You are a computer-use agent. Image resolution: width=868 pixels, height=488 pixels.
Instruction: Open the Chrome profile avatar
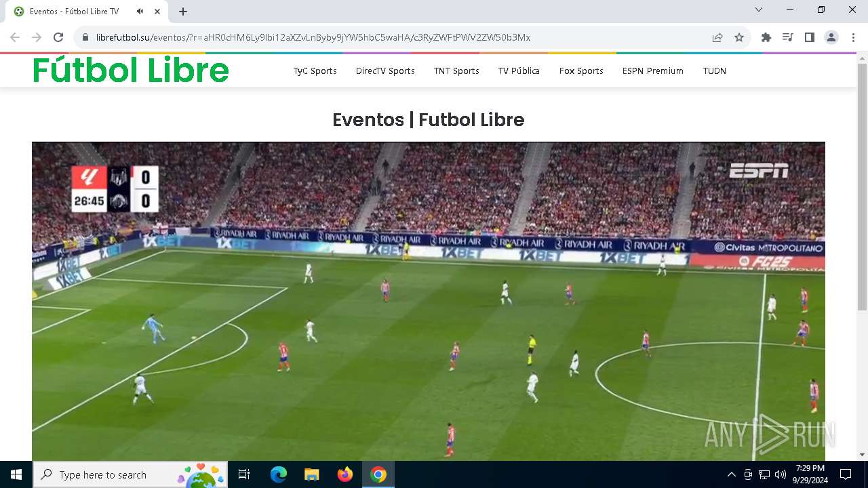click(831, 37)
